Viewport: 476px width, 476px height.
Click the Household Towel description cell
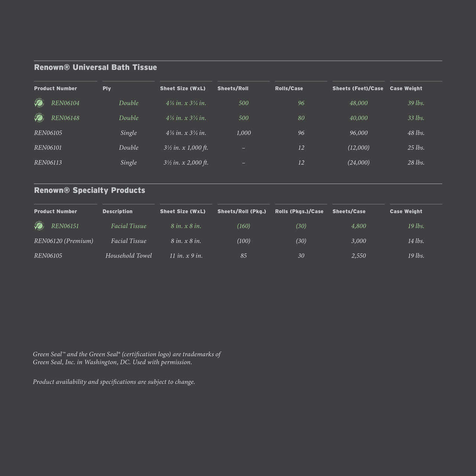pos(129,256)
